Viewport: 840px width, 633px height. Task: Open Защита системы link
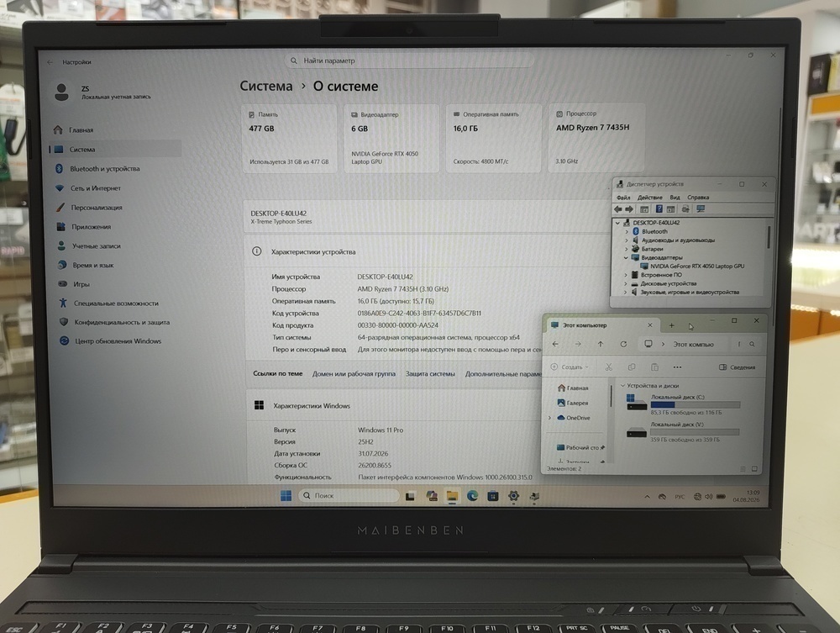[430, 373]
